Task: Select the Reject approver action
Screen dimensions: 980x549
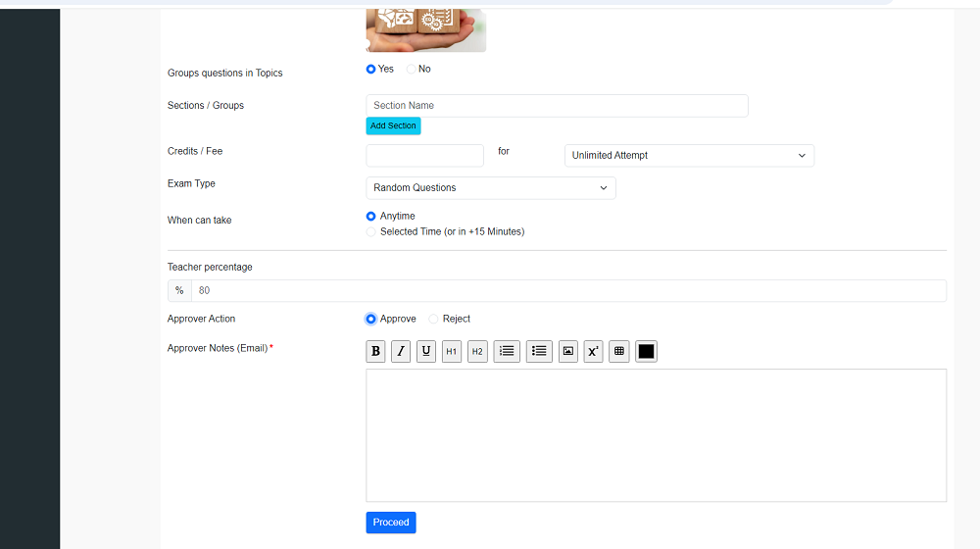Action: tap(434, 320)
